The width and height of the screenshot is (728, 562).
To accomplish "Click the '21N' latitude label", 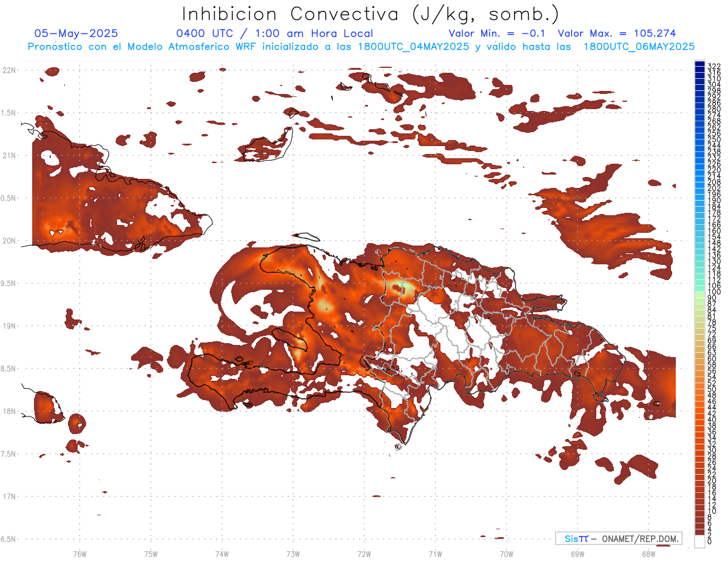I will pos(9,155).
